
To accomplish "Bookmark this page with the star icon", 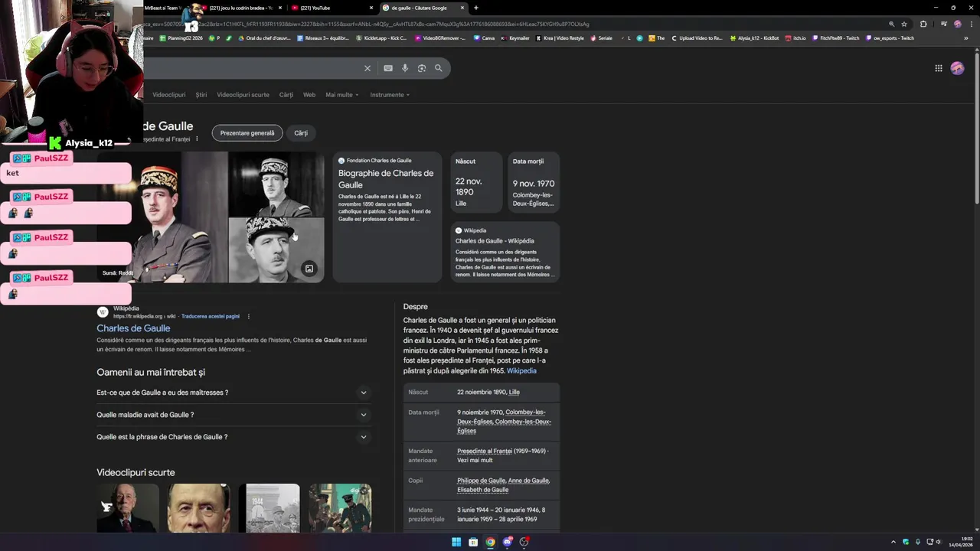I will [904, 24].
